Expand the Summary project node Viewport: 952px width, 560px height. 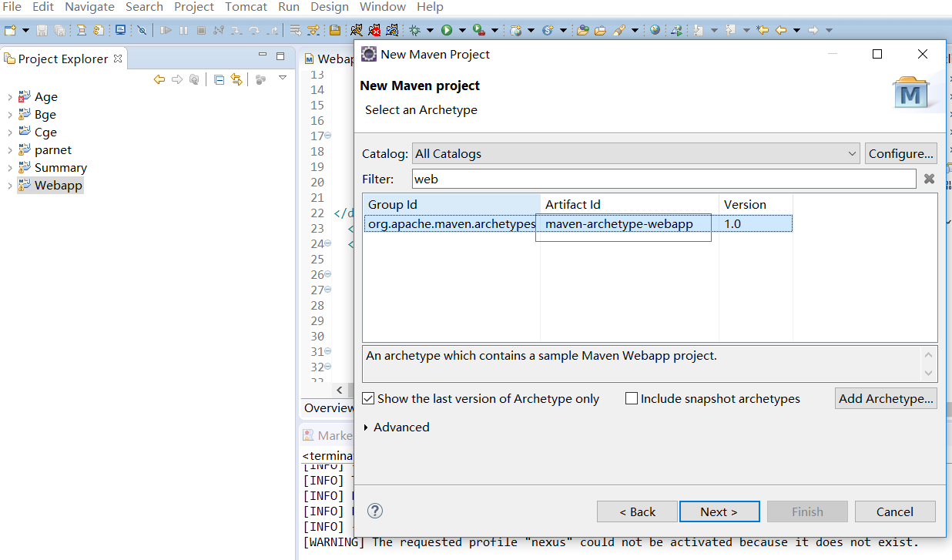[x=10, y=168]
